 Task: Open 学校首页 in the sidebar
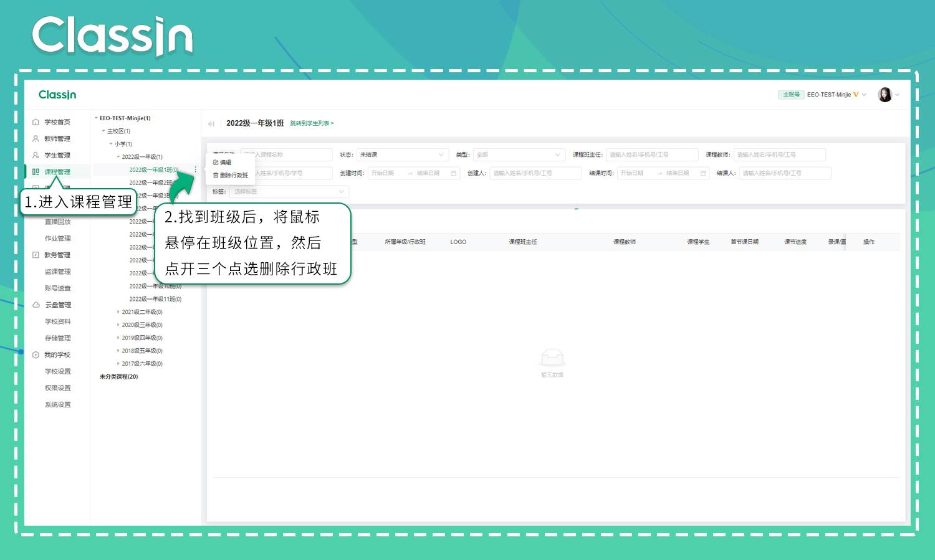click(x=57, y=122)
